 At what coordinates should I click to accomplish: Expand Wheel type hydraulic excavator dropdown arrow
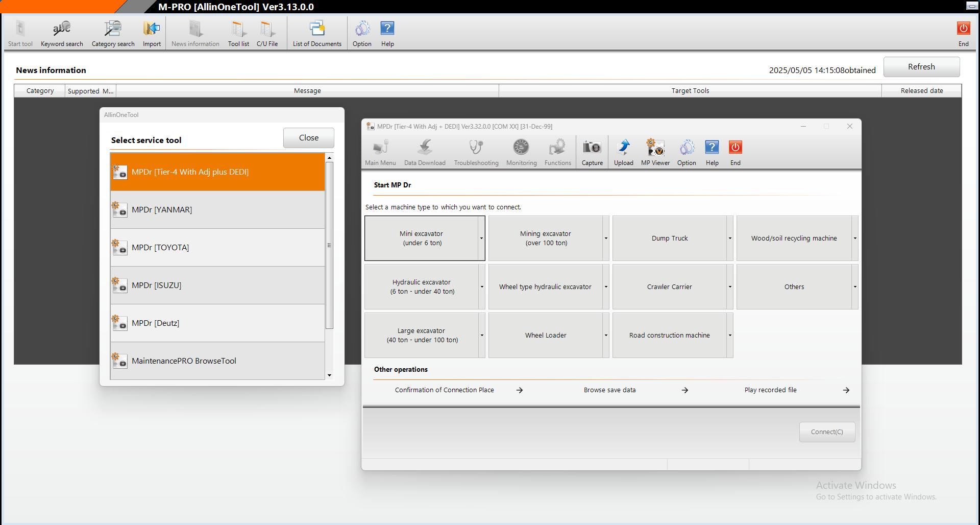[606, 287]
